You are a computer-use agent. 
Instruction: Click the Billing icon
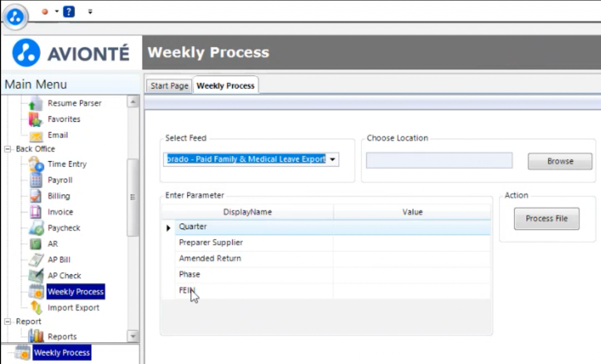36,196
